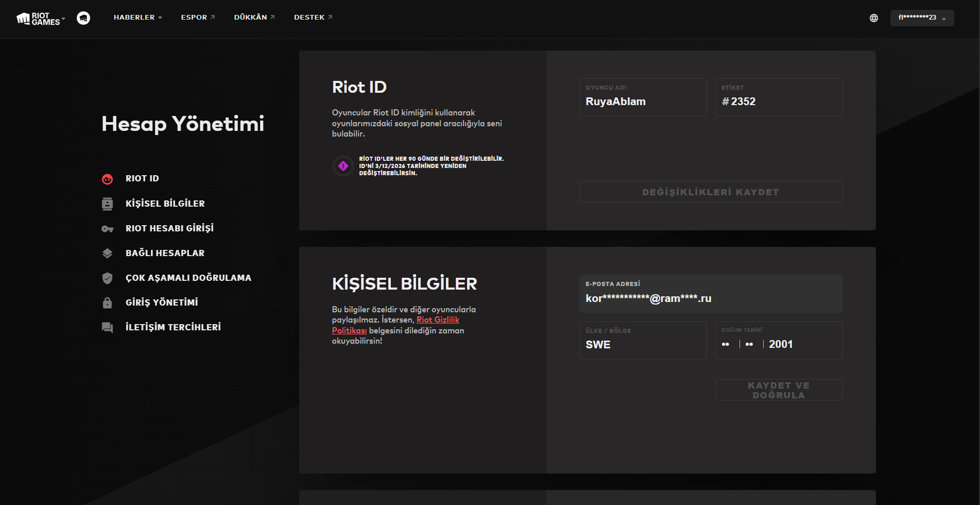Open the Riot fist round icon
Viewport: 980px width, 505px height.
(83, 18)
